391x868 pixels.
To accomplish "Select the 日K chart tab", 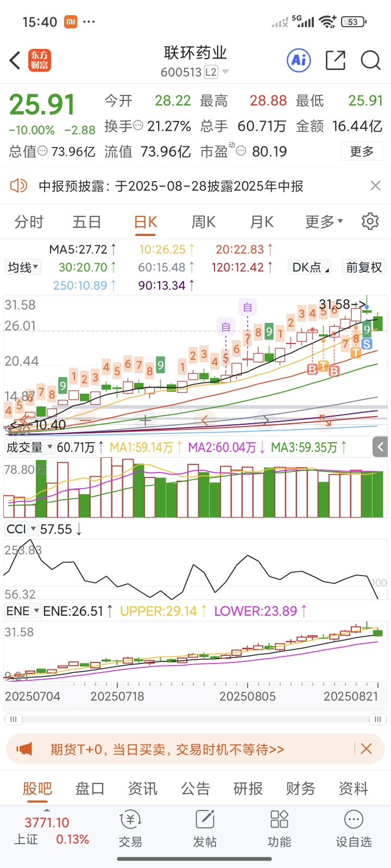I will pyautogui.click(x=146, y=222).
